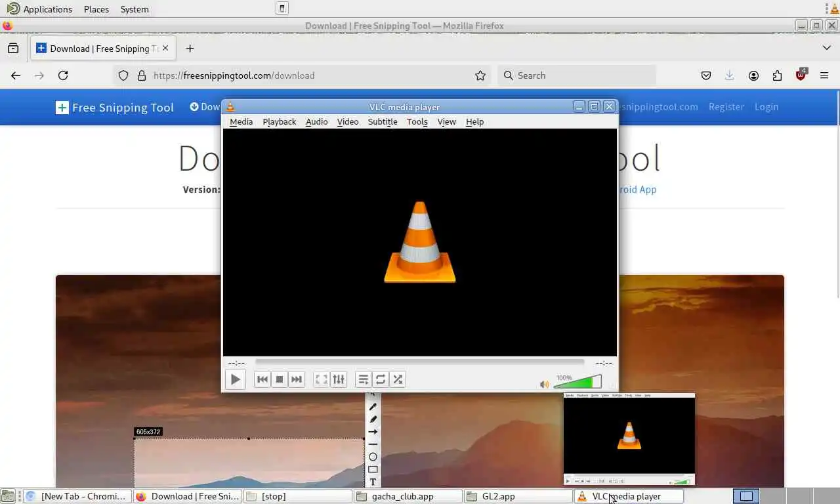Select the Download | Free Snipping tab
This screenshot has height=504, width=840.
[102, 48]
